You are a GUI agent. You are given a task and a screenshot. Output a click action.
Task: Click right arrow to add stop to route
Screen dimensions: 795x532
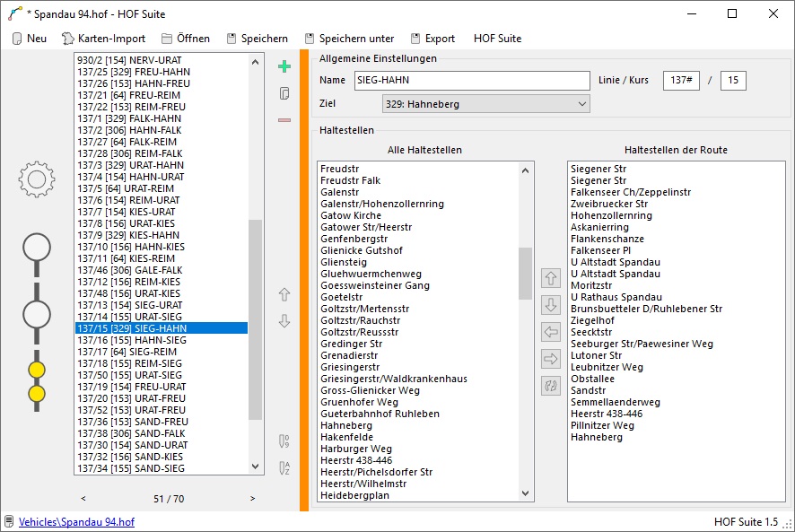click(552, 360)
